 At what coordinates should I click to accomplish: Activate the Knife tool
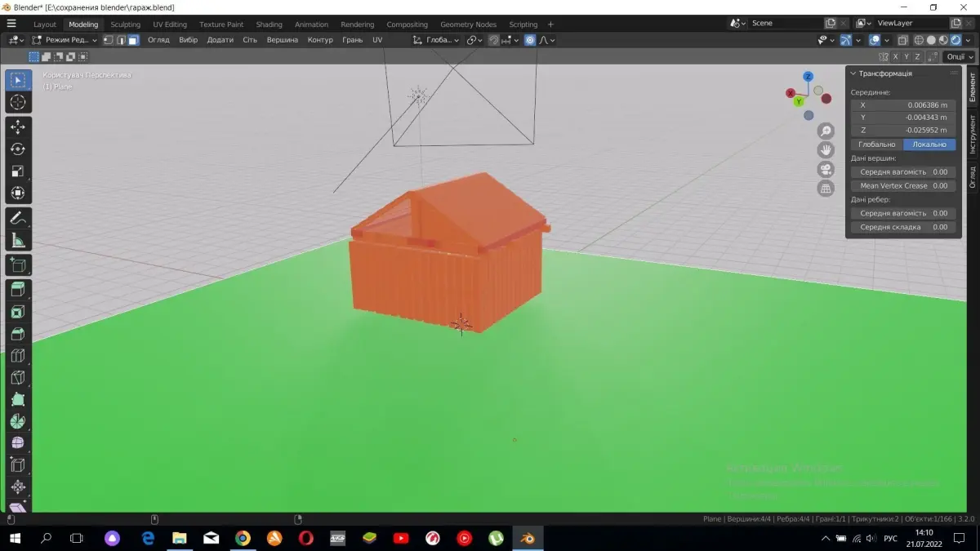pyautogui.click(x=18, y=377)
